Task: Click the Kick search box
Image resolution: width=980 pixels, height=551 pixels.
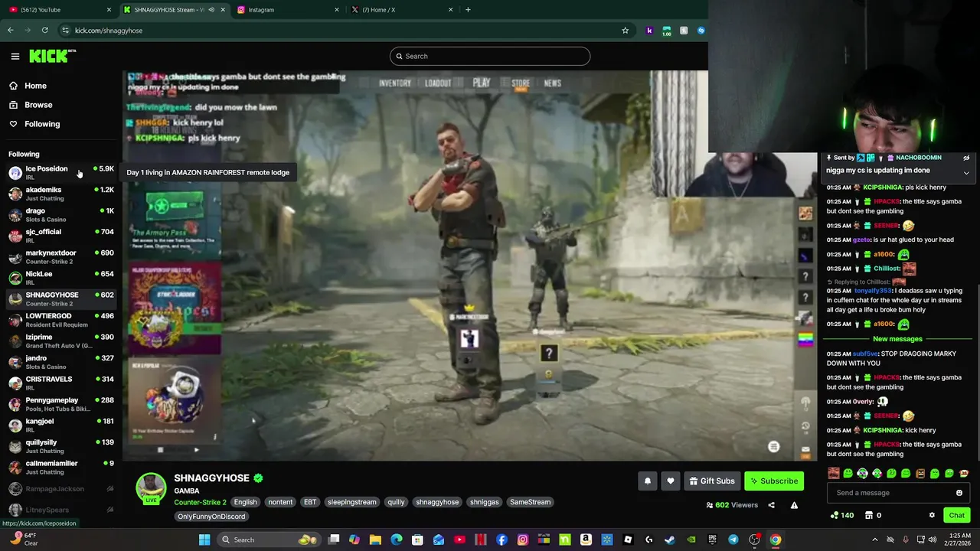Action: pyautogui.click(x=490, y=56)
